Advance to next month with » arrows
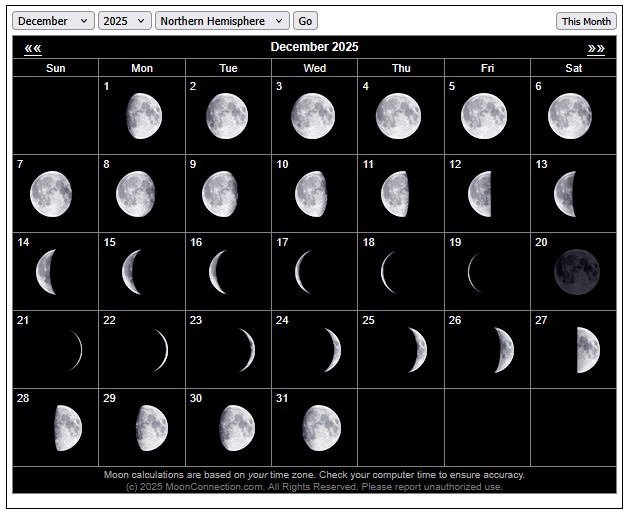 pos(596,47)
